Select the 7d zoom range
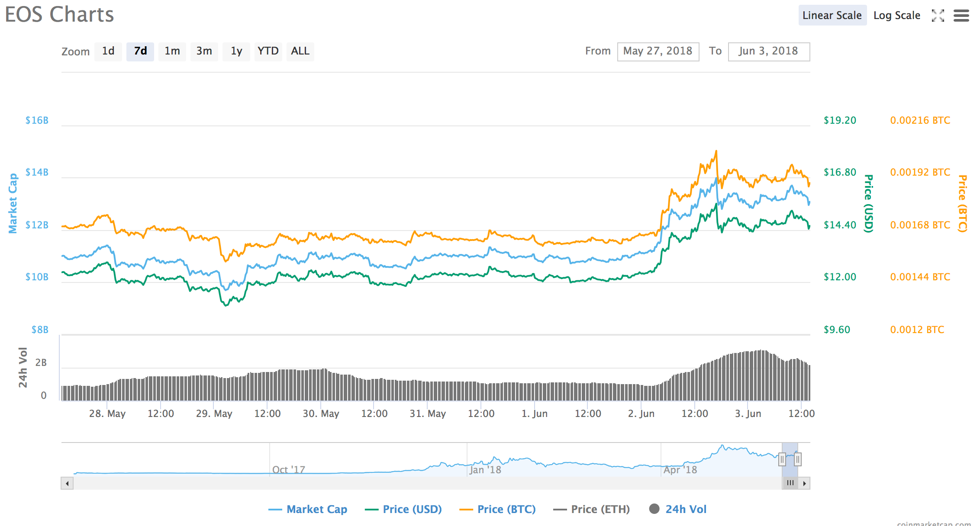This screenshot has height=526, width=980. pyautogui.click(x=140, y=51)
